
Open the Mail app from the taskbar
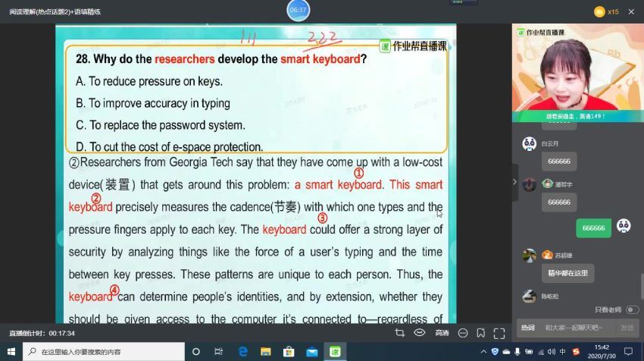point(311,352)
